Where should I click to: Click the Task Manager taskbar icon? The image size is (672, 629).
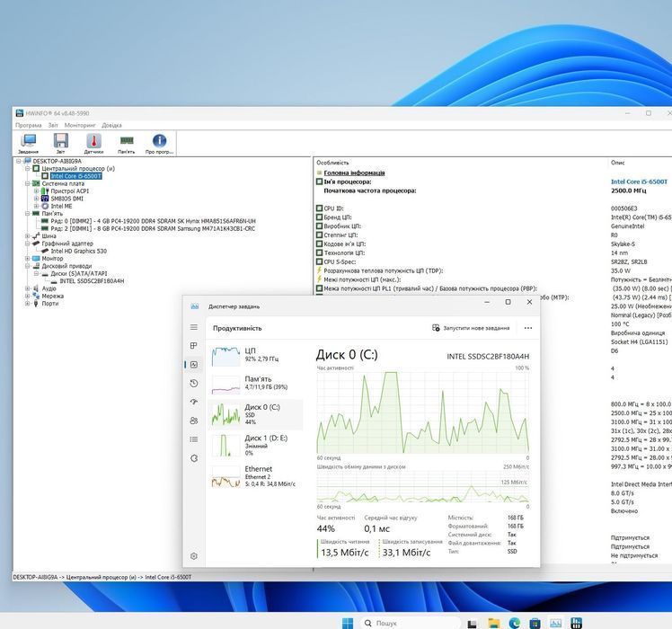click(x=556, y=624)
